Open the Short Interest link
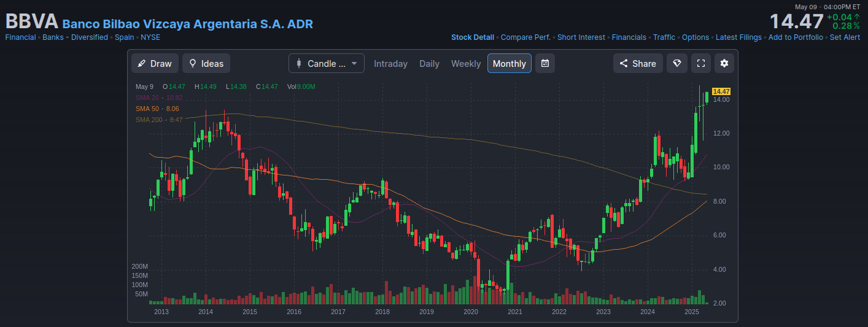Screen dimensions: 868x327 (x=581, y=37)
